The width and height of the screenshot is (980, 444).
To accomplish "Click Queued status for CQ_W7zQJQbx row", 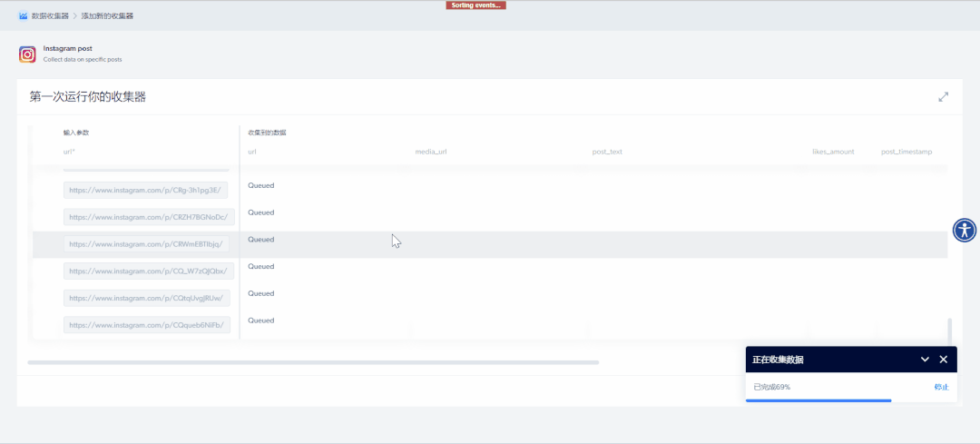I will coord(261,266).
